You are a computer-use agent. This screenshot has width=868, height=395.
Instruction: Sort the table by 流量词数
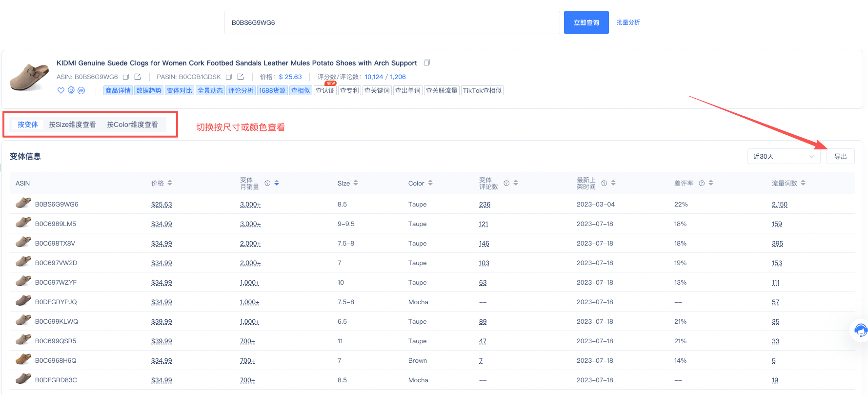[x=803, y=183]
